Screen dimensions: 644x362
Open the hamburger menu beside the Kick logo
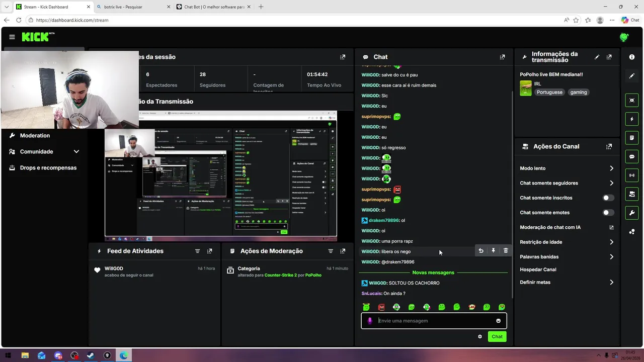click(x=12, y=37)
